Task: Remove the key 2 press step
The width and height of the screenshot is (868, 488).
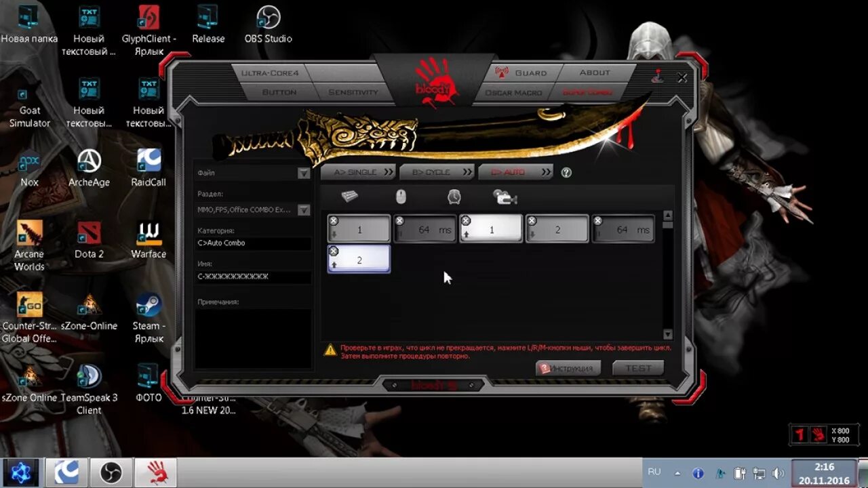Action: 532,221
